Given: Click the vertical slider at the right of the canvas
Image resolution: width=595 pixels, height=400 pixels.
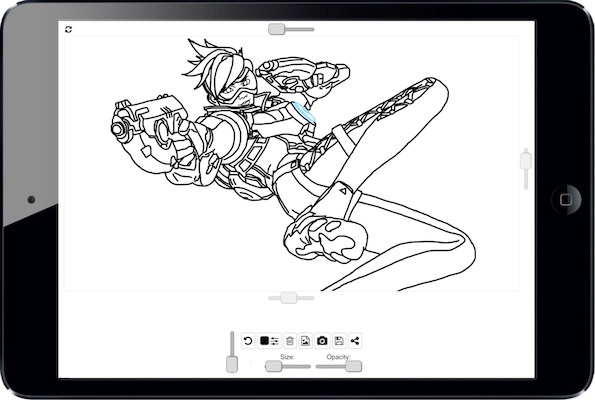Looking at the screenshot, I should [526, 169].
